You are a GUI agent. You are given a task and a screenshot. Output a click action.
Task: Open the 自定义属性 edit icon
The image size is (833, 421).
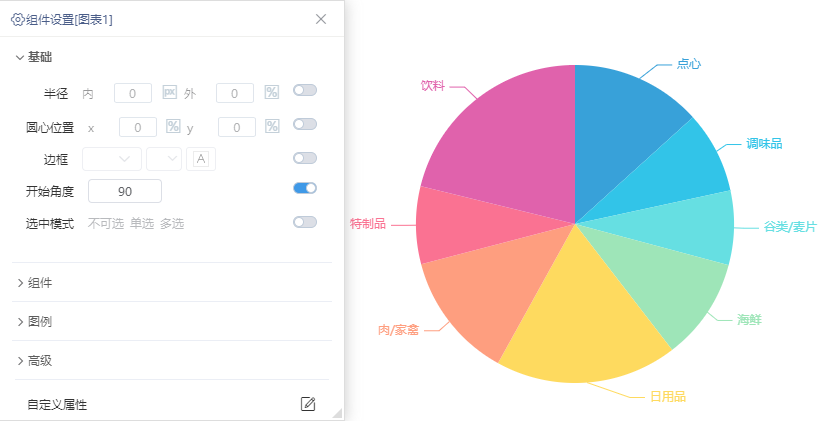[x=308, y=404]
